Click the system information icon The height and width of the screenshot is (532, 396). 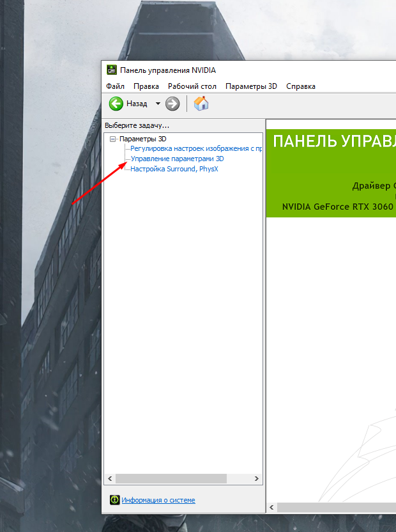114,500
